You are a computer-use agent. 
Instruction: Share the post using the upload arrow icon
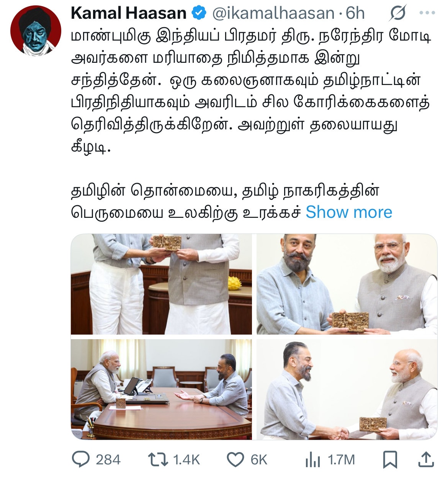pos(426,459)
